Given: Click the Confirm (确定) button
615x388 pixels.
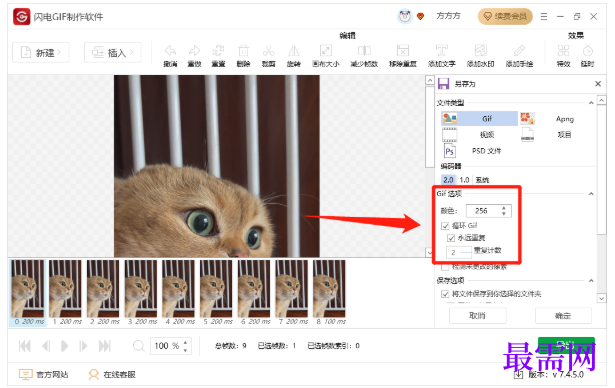Looking at the screenshot, I should coord(563,316).
